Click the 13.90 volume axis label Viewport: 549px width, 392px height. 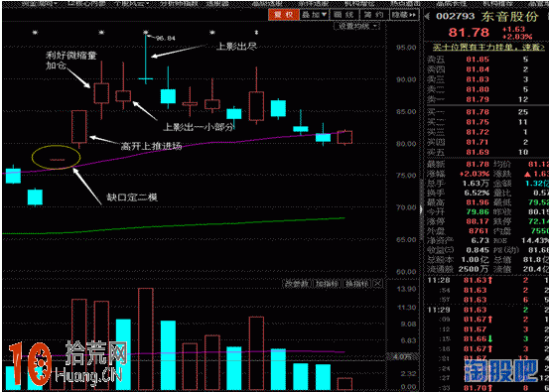pos(406,289)
